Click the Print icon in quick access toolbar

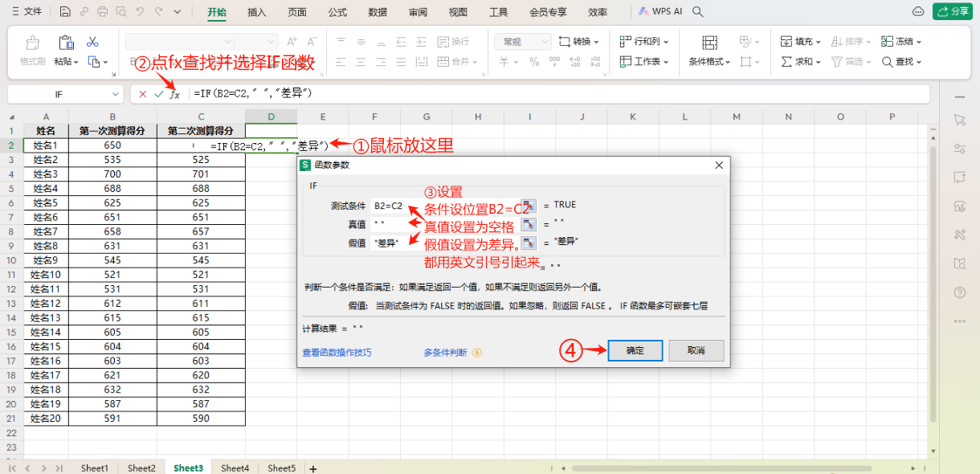pyautogui.click(x=102, y=11)
